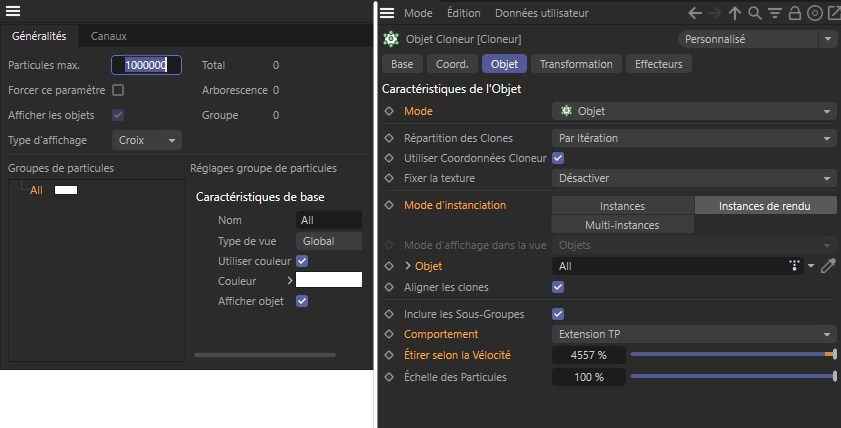
Task: Open the Type d'affichage Croix dropdown
Action: coord(146,140)
